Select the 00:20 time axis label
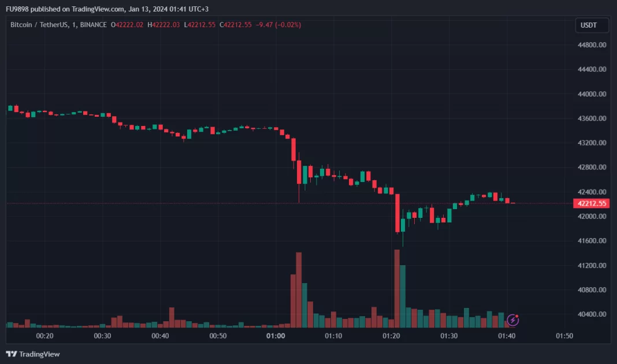Image resolution: width=617 pixels, height=364 pixels. click(x=44, y=336)
